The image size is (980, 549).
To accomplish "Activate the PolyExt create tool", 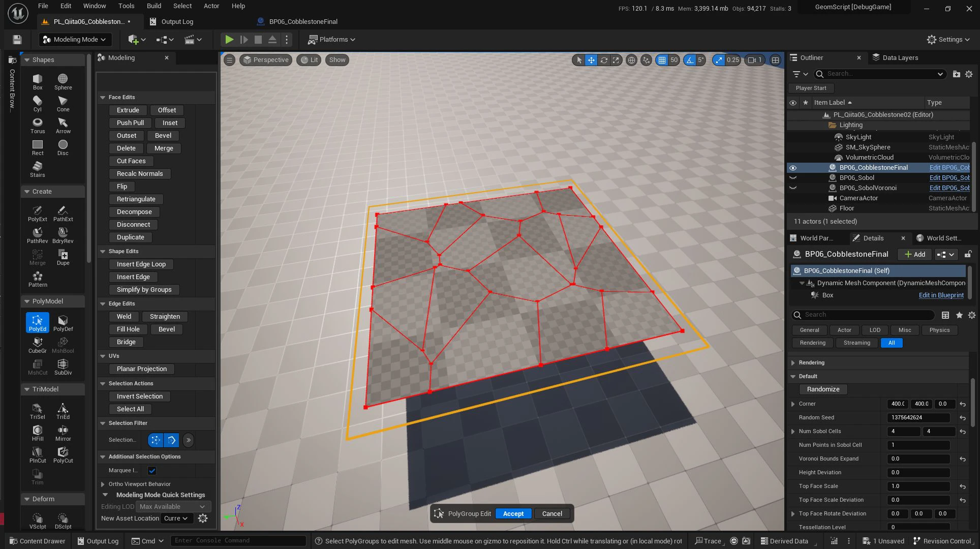I will tap(38, 213).
